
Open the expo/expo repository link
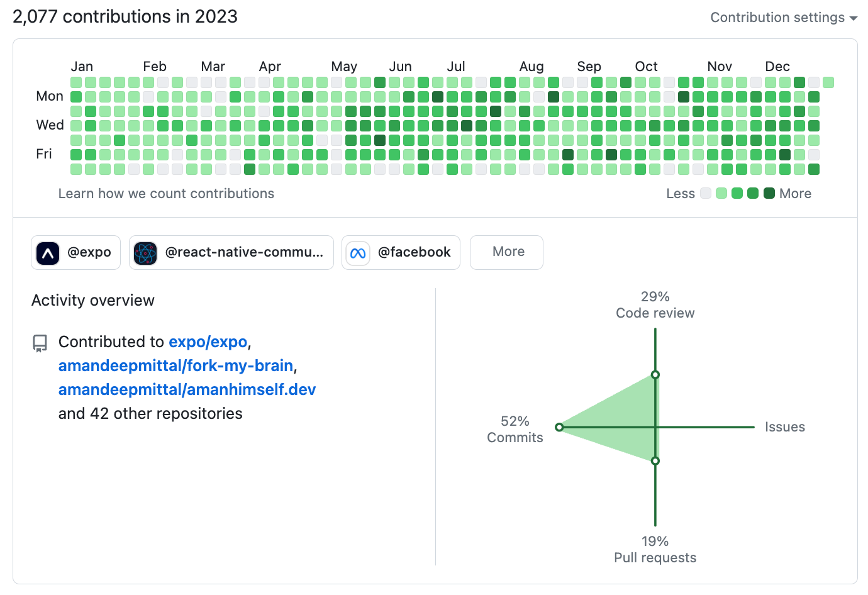coord(208,342)
